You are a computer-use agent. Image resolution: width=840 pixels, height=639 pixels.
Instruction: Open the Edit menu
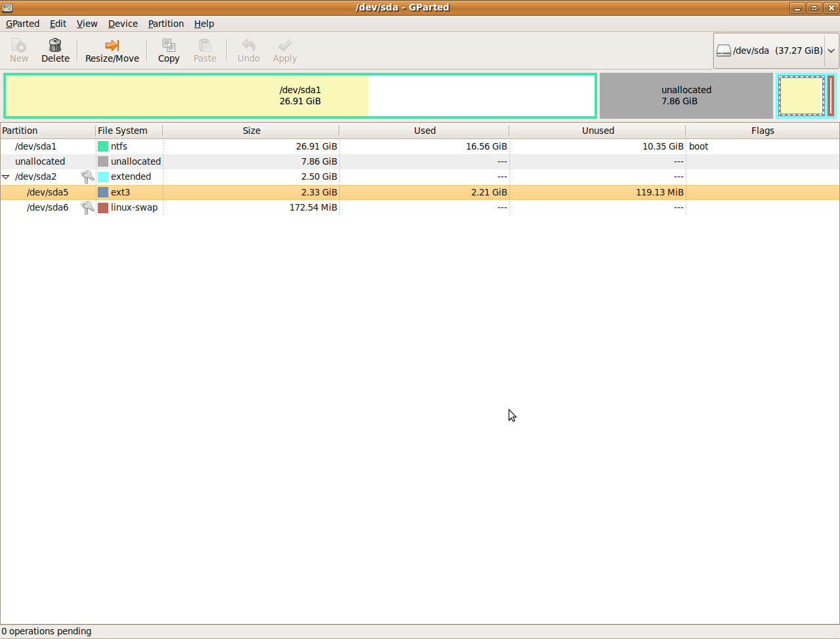click(58, 24)
